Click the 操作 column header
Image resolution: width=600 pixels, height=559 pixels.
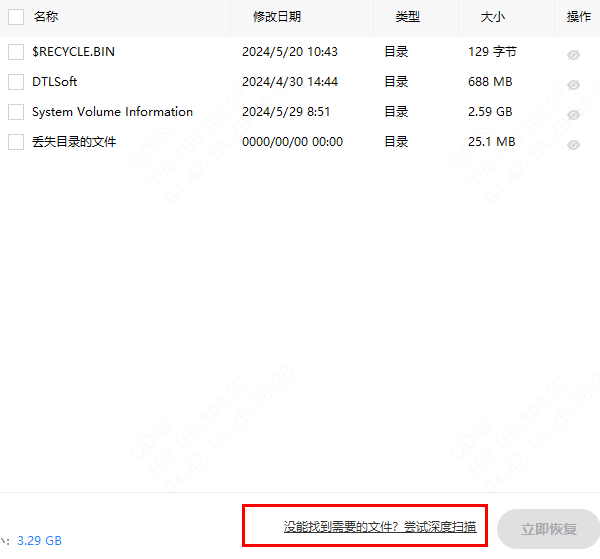(x=579, y=17)
